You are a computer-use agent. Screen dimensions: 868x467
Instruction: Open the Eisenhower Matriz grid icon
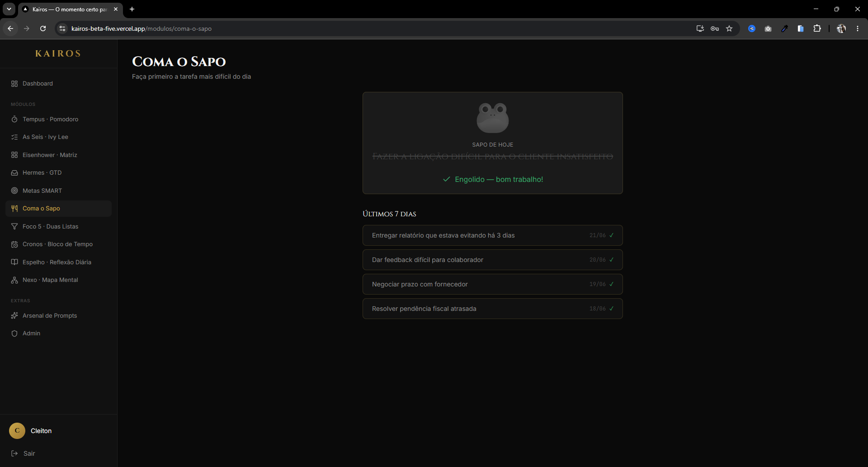pos(14,155)
